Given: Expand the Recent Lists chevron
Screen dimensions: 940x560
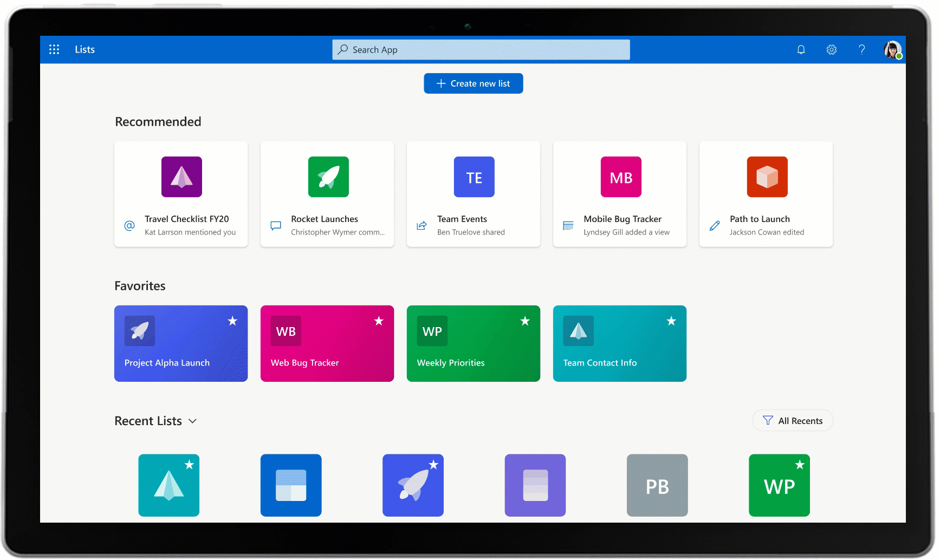Looking at the screenshot, I should (x=193, y=421).
